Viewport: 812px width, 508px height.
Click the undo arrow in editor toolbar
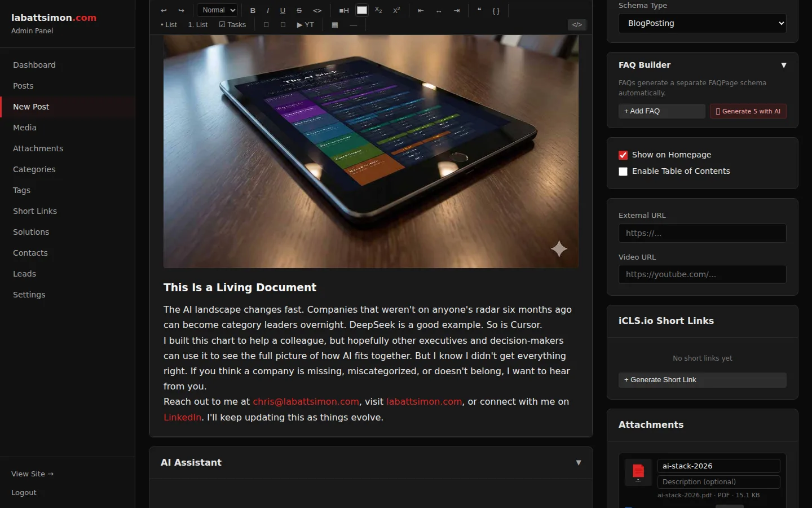click(x=164, y=11)
